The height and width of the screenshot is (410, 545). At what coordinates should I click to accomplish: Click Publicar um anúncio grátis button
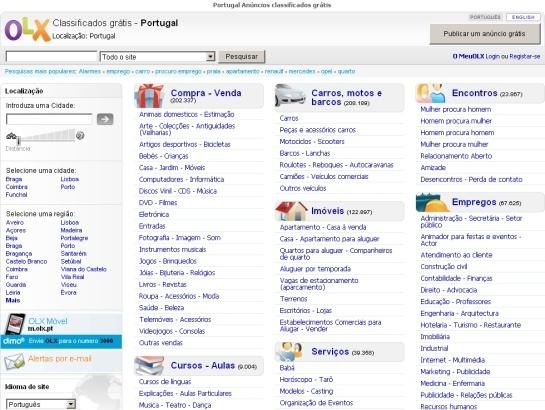[x=485, y=34]
